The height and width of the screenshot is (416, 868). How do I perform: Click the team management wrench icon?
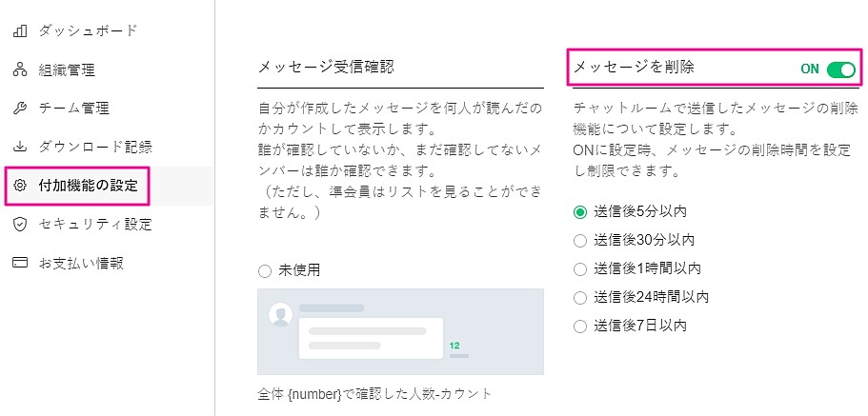click(x=19, y=109)
